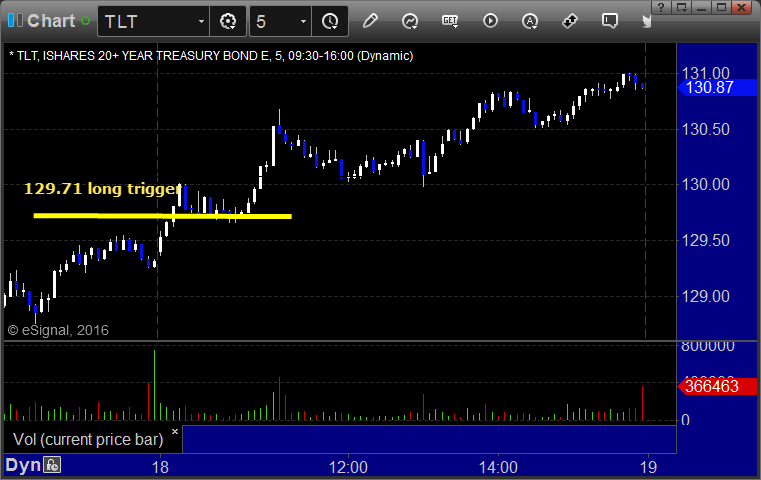
Task: Click the date 19 on the time axis
Action: point(648,467)
